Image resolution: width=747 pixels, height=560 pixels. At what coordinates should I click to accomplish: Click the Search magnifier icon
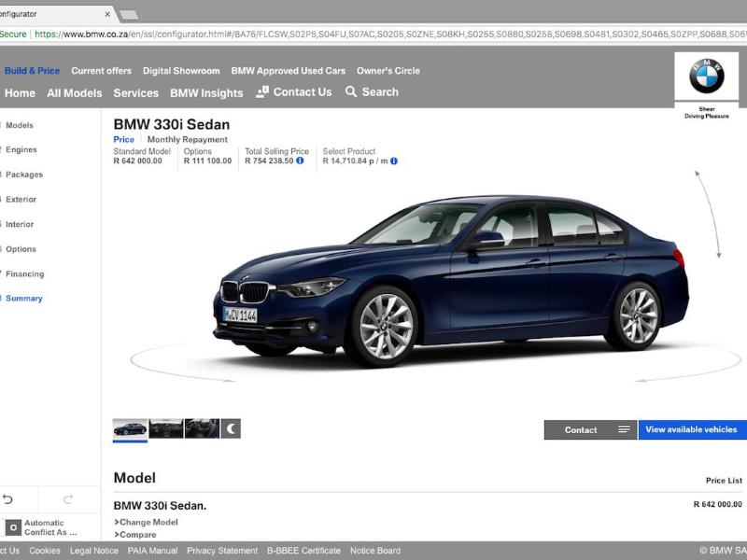(351, 91)
